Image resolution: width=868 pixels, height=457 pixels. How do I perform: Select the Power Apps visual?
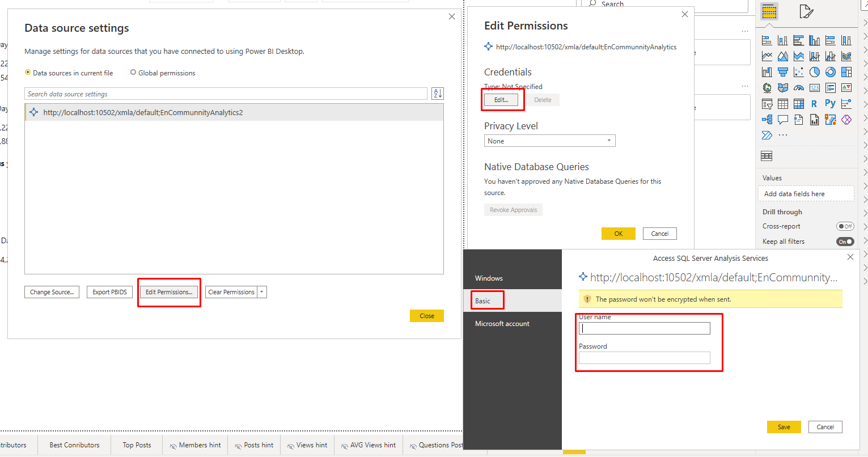click(x=846, y=120)
